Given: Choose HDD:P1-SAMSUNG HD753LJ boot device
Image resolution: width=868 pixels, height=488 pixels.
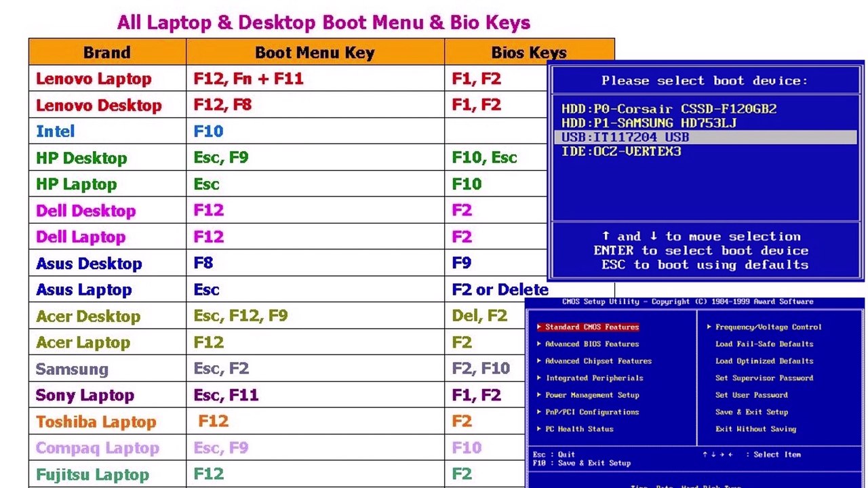Looking at the screenshot, I should (648, 123).
